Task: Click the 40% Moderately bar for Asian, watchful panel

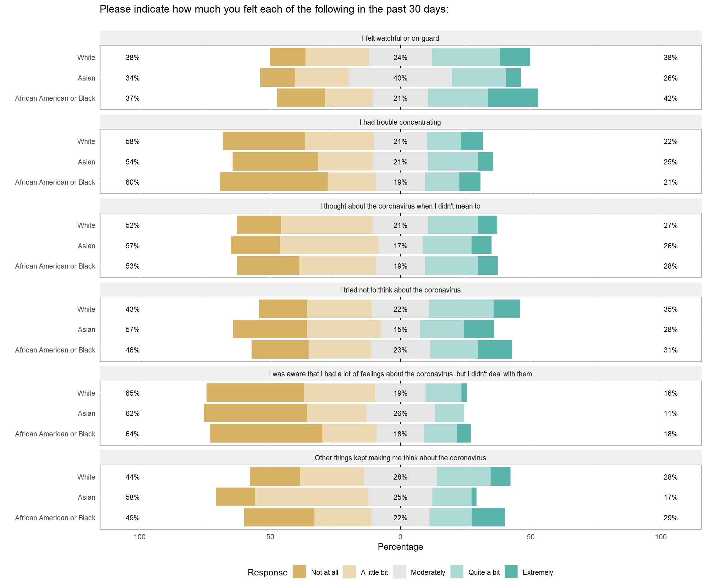Action: click(x=400, y=77)
